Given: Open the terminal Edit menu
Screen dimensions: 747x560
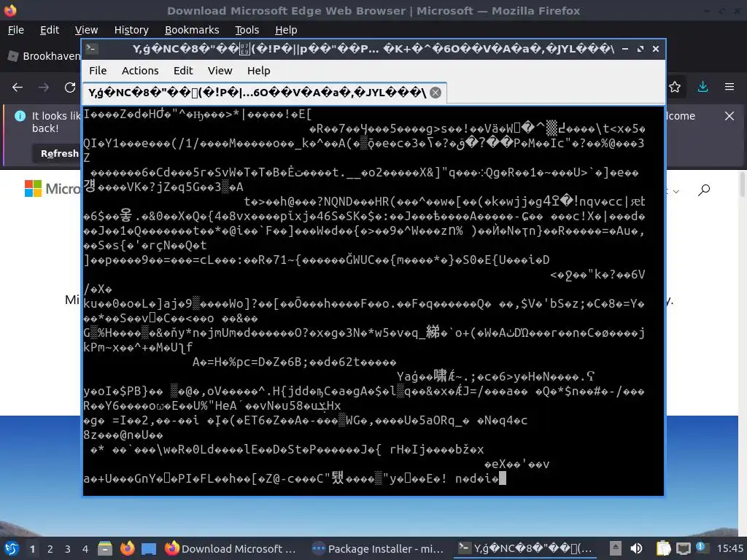Looking at the screenshot, I should pos(183,71).
